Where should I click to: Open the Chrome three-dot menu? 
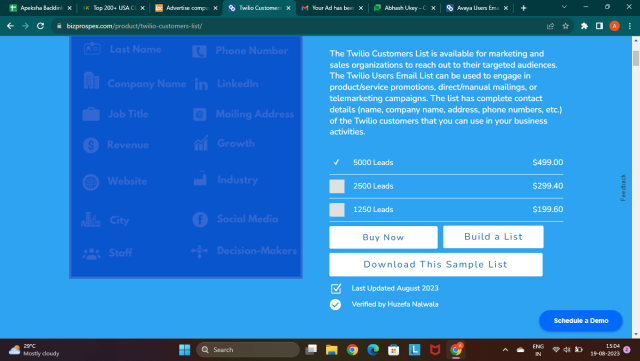[630, 26]
